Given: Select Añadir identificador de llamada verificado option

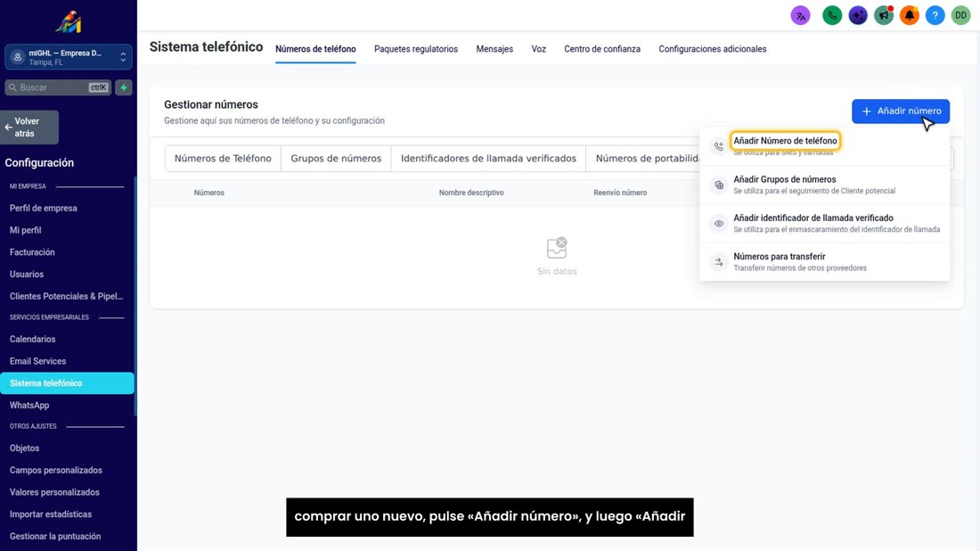Looking at the screenshot, I should tap(824, 223).
